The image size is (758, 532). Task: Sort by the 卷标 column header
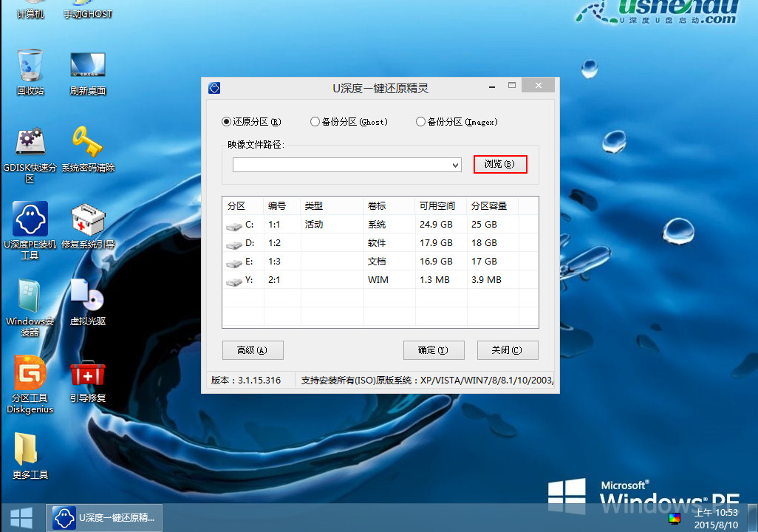coord(389,206)
